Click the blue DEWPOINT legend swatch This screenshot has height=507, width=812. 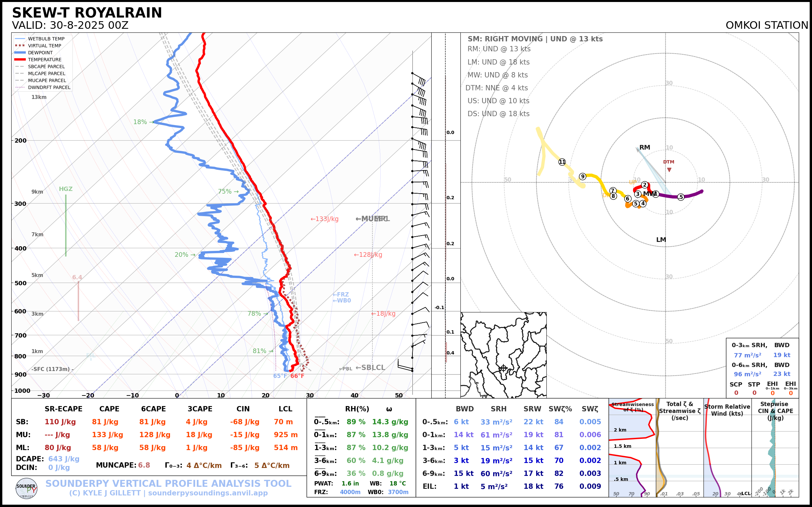click(x=20, y=53)
